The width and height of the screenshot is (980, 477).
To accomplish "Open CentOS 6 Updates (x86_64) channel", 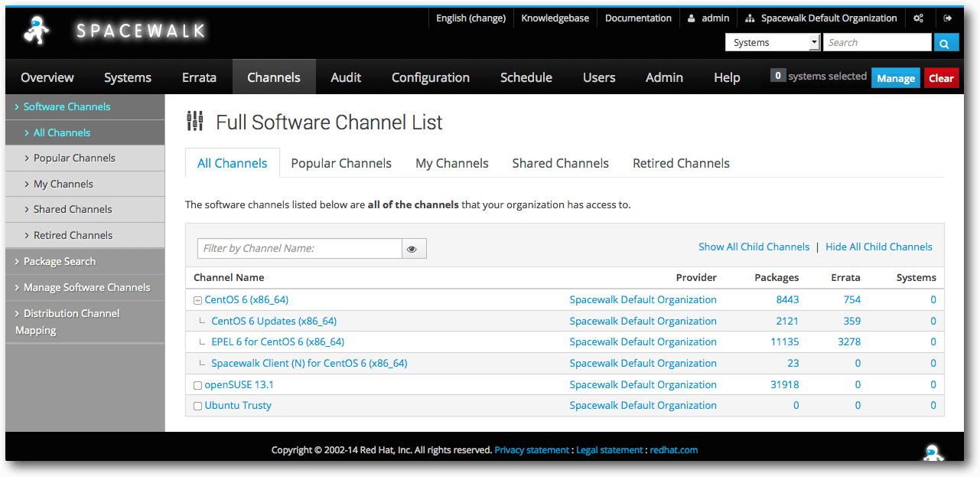I will coord(274,321).
